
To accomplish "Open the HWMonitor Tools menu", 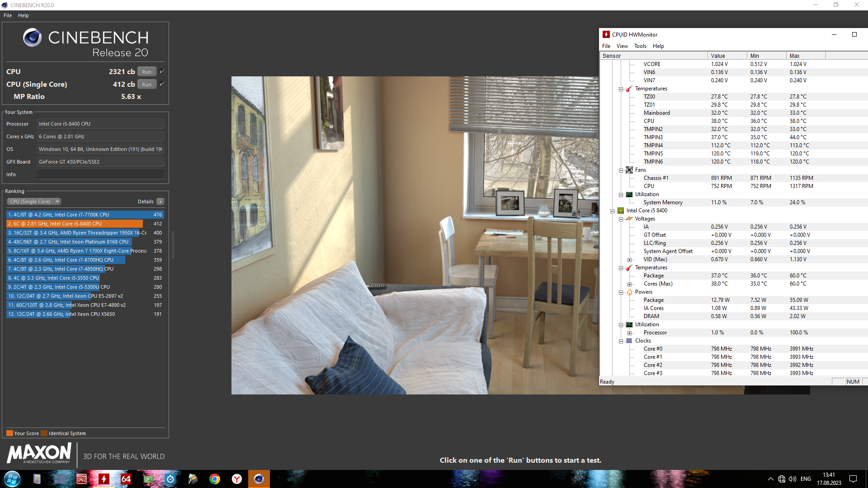I will pos(640,46).
